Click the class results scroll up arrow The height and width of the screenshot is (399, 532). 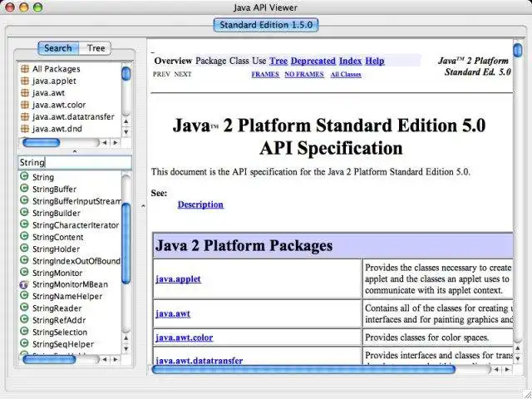[x=126, y=338]
